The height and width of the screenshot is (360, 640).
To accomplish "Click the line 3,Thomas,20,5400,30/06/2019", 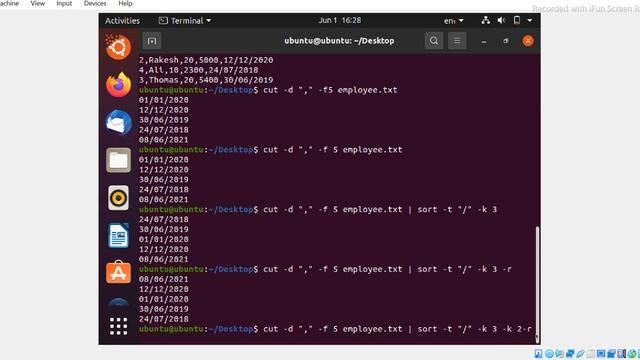I will coord(206,80).
